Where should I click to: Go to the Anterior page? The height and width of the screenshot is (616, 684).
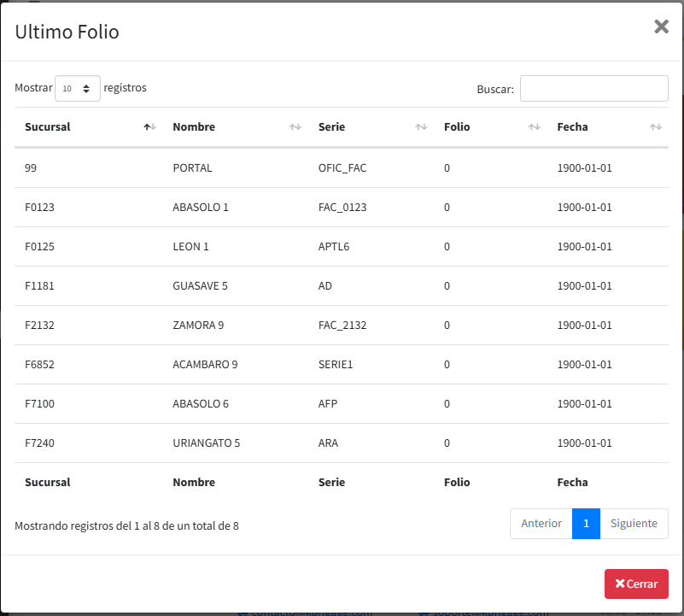[x=541, y=524]
